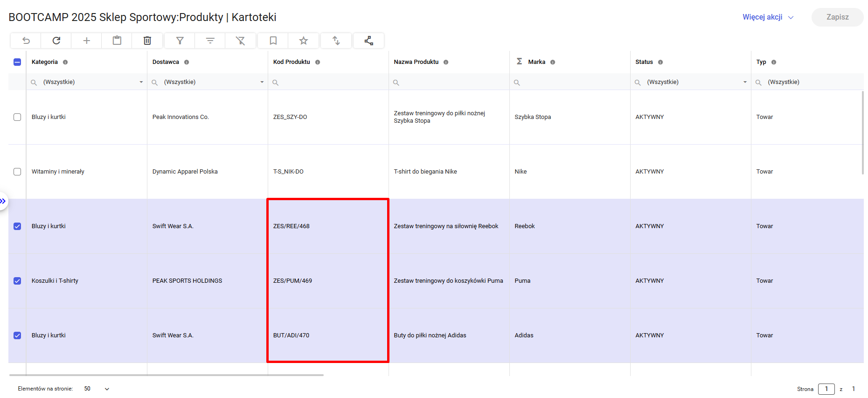Open the funnel filter tool
868x398 pixels.
coord(180,41)
